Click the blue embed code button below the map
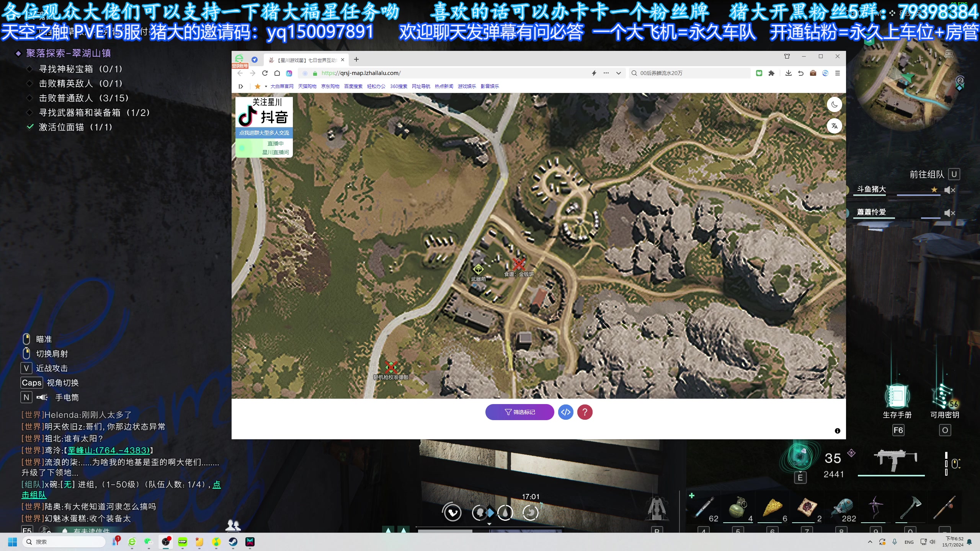This screenshot has width=980, height=551. click(565, 412)
